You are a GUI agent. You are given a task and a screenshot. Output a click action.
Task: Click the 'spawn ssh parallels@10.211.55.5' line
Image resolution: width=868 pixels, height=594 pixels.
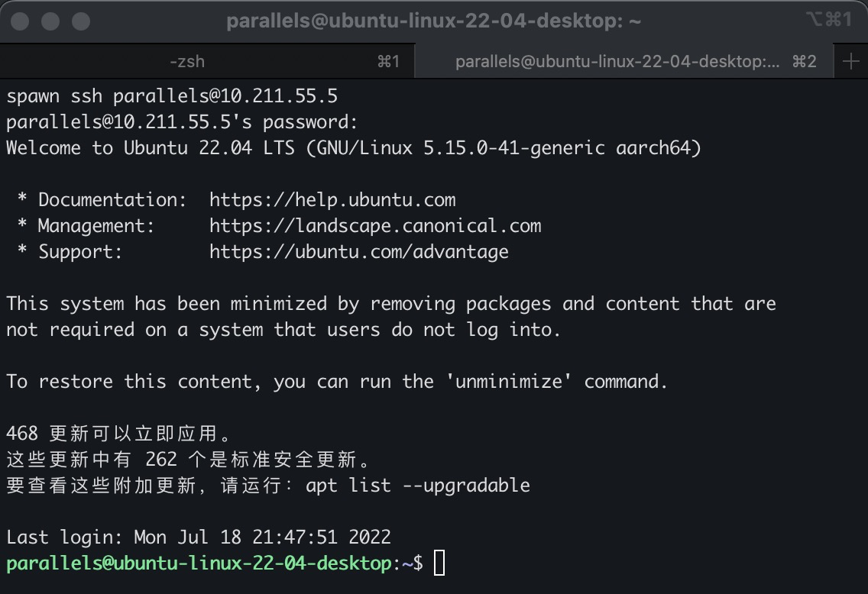(172, 96)
